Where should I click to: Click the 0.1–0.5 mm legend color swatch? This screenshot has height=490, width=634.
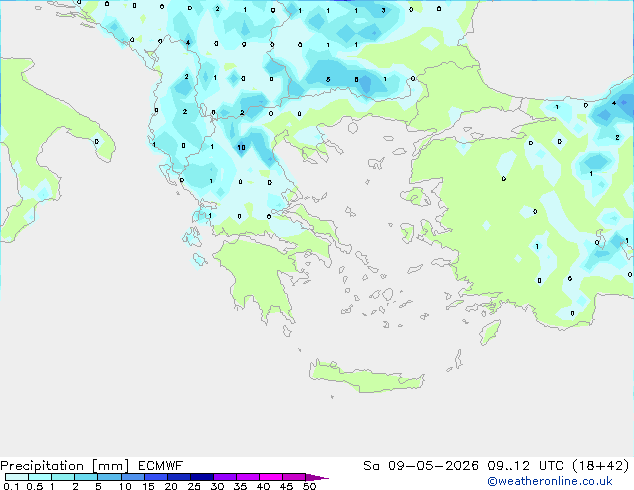[17, 477]
